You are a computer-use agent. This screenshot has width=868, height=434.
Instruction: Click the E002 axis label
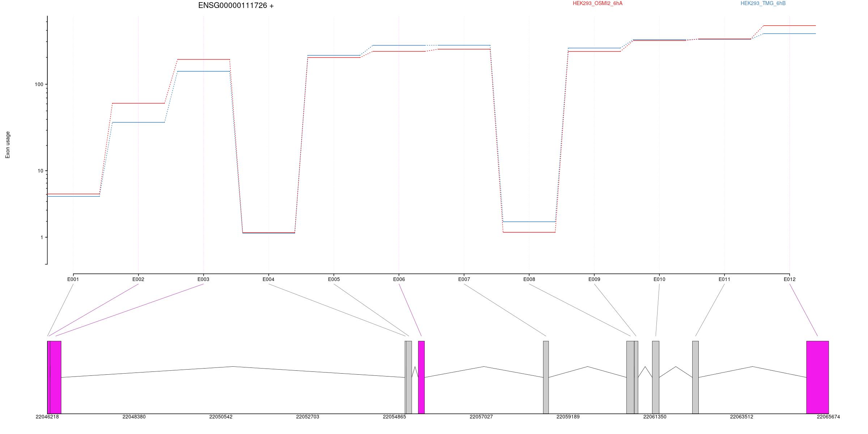pos(138,279)
